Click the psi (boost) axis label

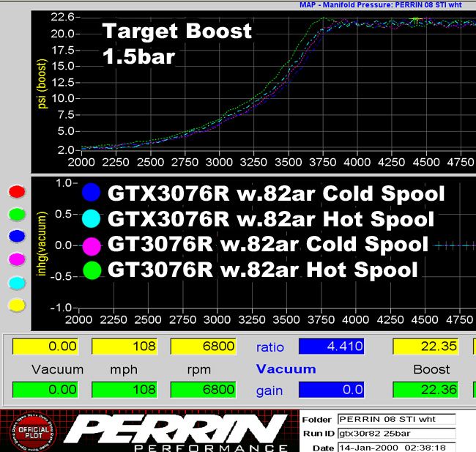(42, 84)
